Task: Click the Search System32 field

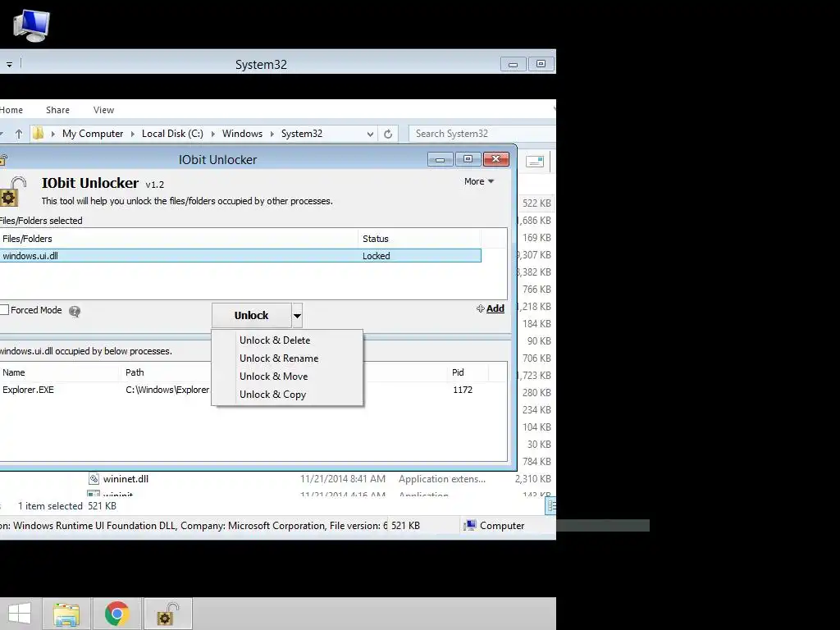Action: [482, 134]
